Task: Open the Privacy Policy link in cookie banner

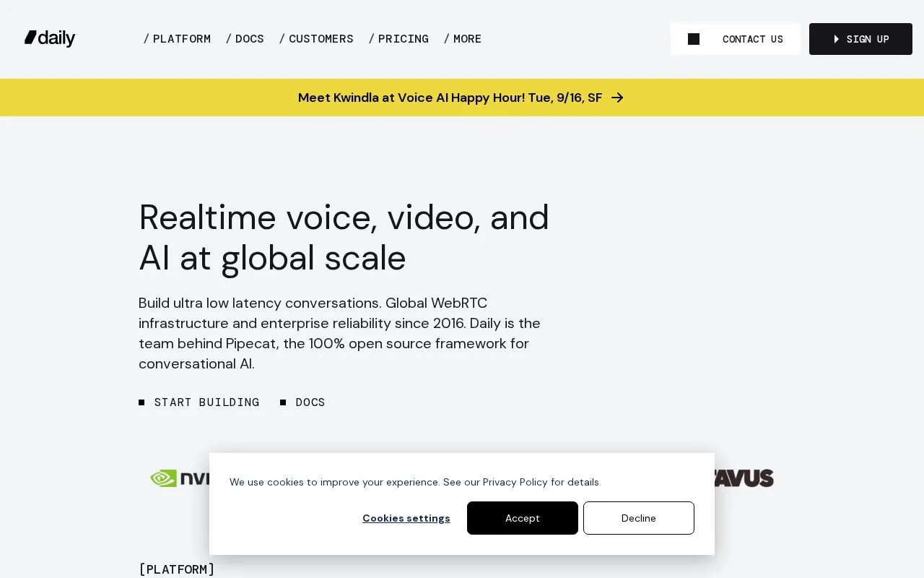Action: click(515, 482)
